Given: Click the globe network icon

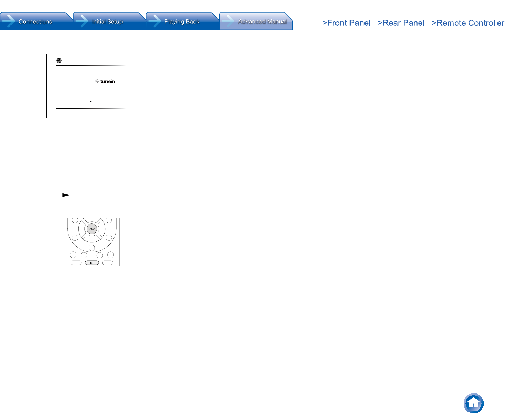Looking at the screenshot, I should pyautogui.click(x=59, y=61).
